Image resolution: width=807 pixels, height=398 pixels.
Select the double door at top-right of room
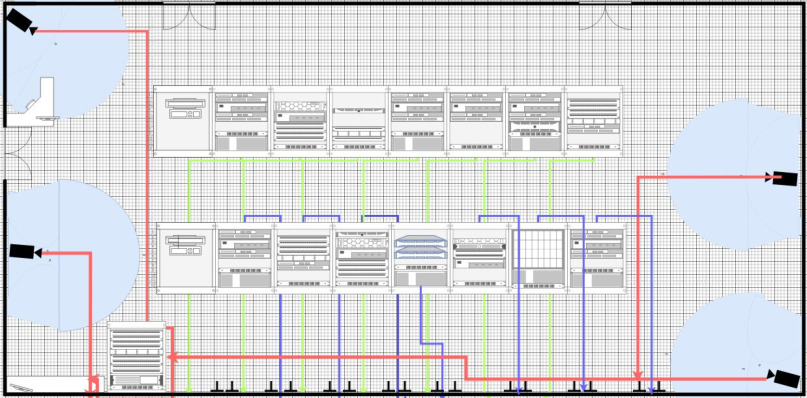click(x=605, y=16)
